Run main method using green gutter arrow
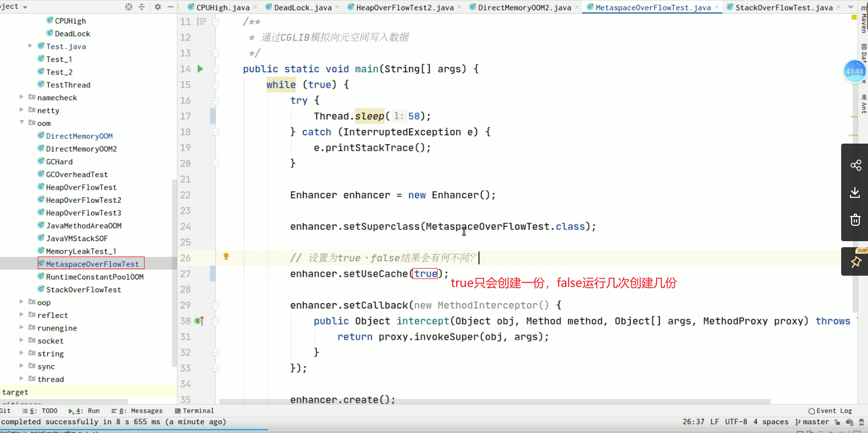 click(200, 69)
